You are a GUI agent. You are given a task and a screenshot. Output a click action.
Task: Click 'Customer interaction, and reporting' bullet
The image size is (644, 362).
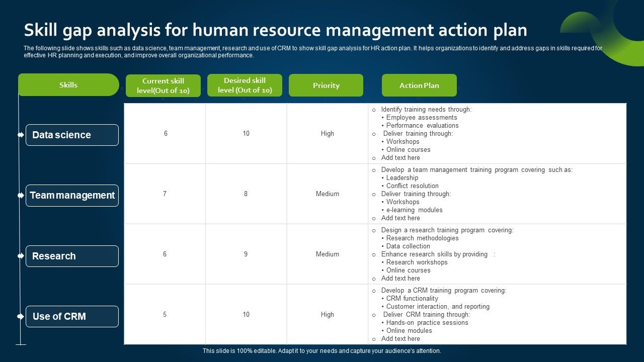(438, 306)
